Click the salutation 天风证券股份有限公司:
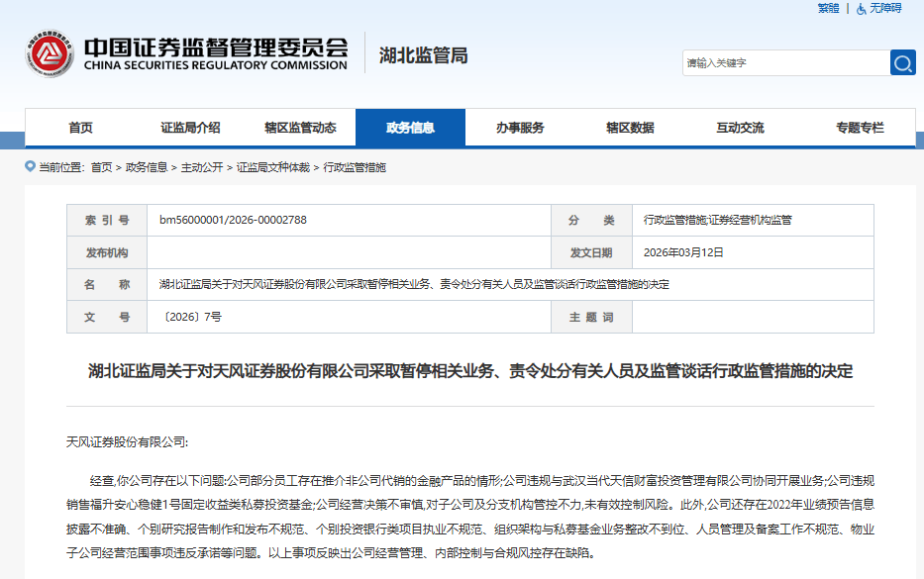This screenshot has width=924, height=579. click(x=128, y=442)
